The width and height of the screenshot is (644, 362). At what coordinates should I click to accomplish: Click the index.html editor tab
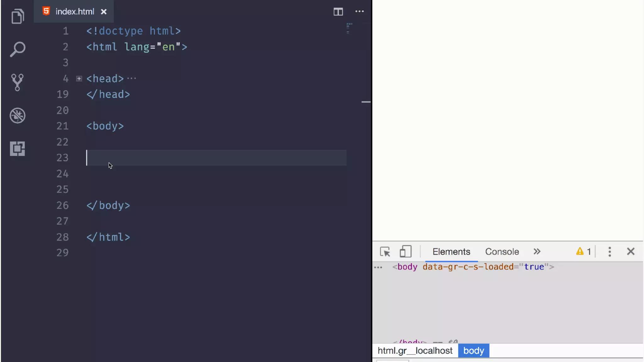coord(75,12)
